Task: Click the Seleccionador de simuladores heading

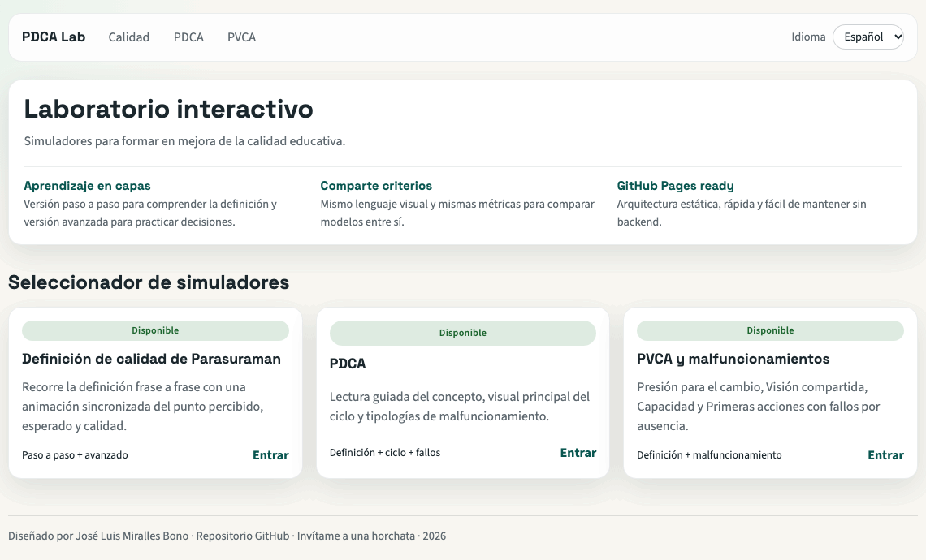Action: [149, 282]
